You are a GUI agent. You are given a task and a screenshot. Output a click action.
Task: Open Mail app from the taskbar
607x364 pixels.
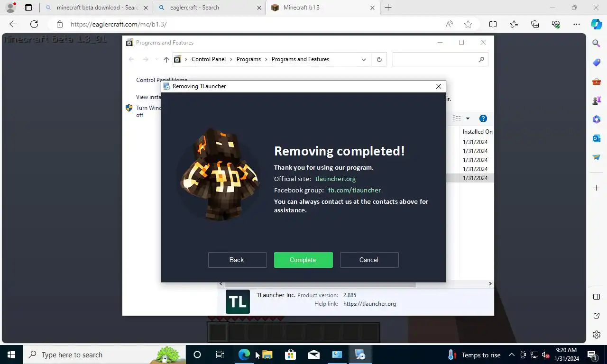pyautogui.click(x=313, y=355)
